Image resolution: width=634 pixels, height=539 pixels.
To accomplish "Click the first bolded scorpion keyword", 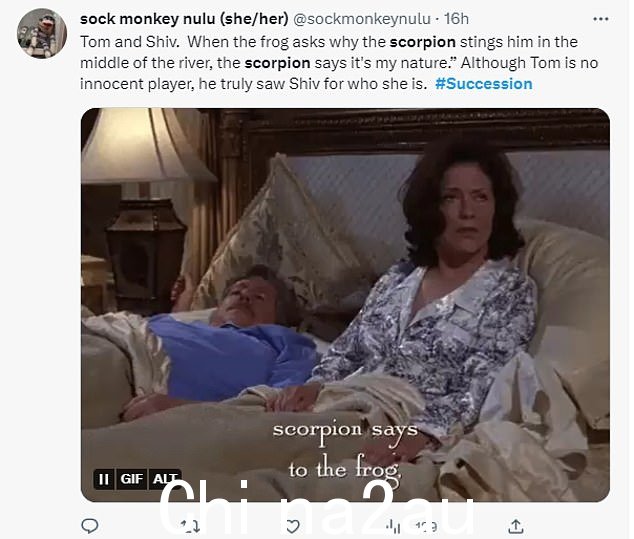I will pos(423,42).
